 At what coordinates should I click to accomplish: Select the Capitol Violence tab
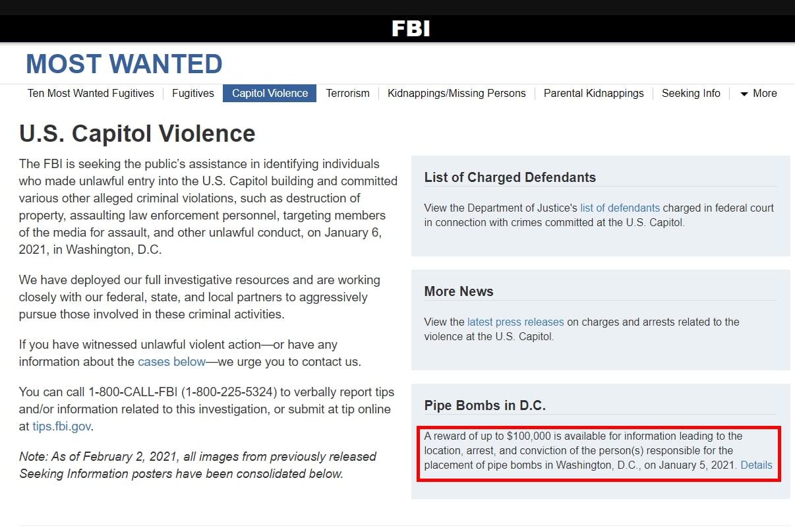pyautogui.click(x=270, y=93)
